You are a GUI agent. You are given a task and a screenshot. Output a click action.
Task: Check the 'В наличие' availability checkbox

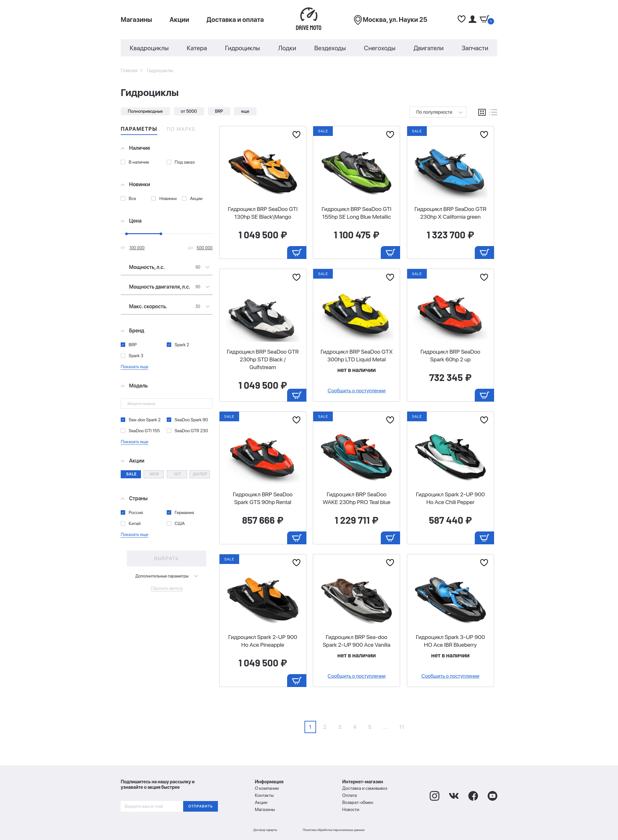pyautogui.click(x=123, y=162)
